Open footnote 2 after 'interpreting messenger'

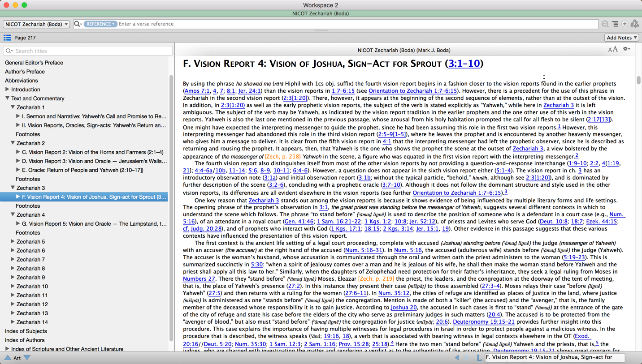[577, 155]
